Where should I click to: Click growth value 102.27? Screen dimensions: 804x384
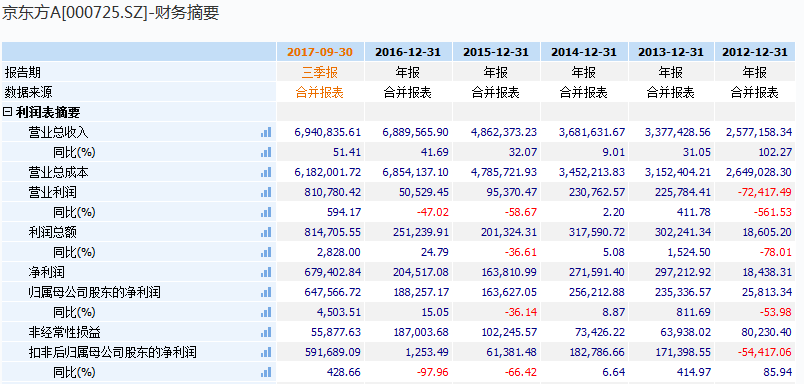[774, 152]
